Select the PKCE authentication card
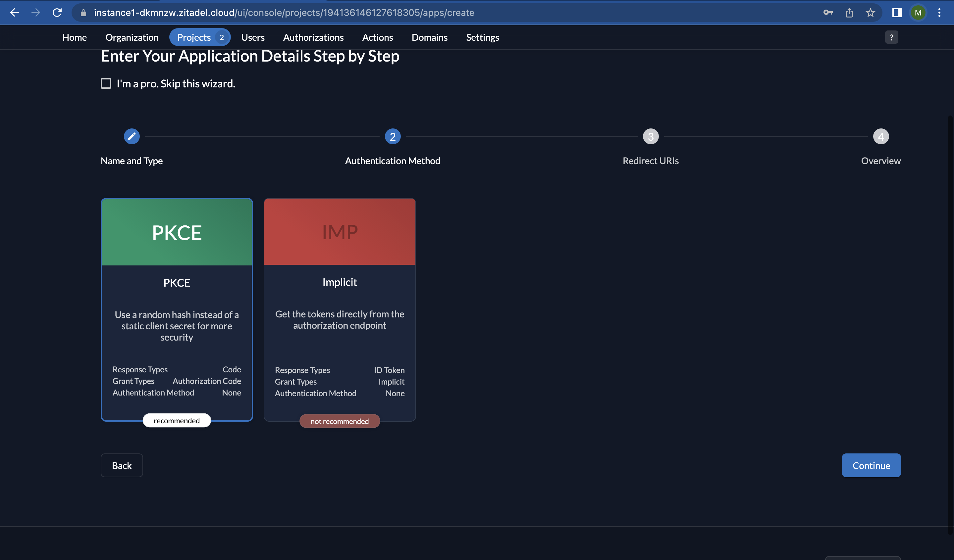The image size is (954, 560). (x=177, y=309)
